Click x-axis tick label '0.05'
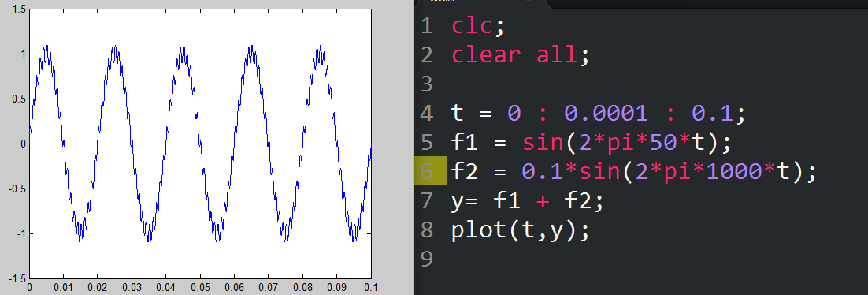Viewport: 868px width, 295px height. 200,289
